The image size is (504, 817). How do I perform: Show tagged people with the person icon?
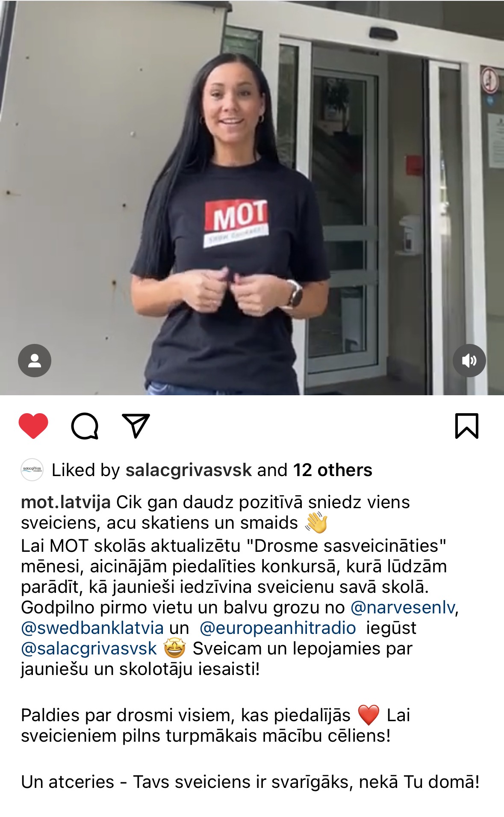pos(35,361)
